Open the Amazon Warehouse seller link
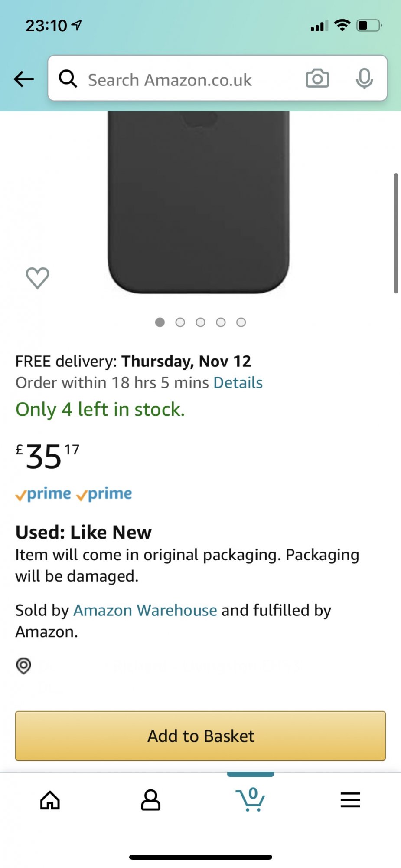Image resolution: width=401 pixels, height=868 pixels. click(145, 610)
